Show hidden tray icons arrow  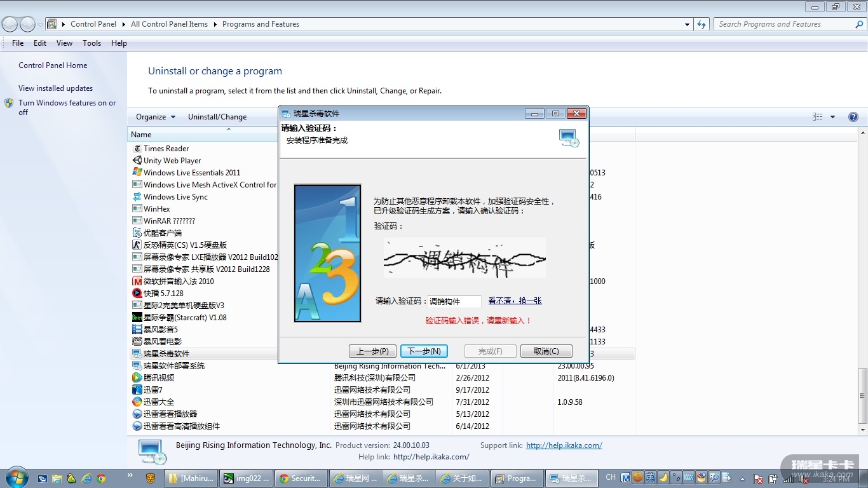pos(742,478)
